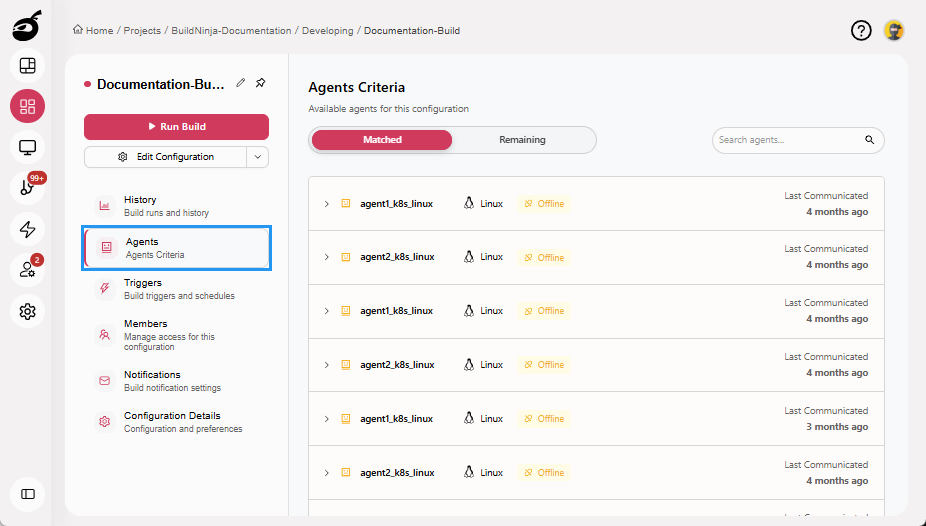The width and height of the screenshot is (926, 526).
Task: Click the "3 months ago" timestamp
Action: [837, 427]
